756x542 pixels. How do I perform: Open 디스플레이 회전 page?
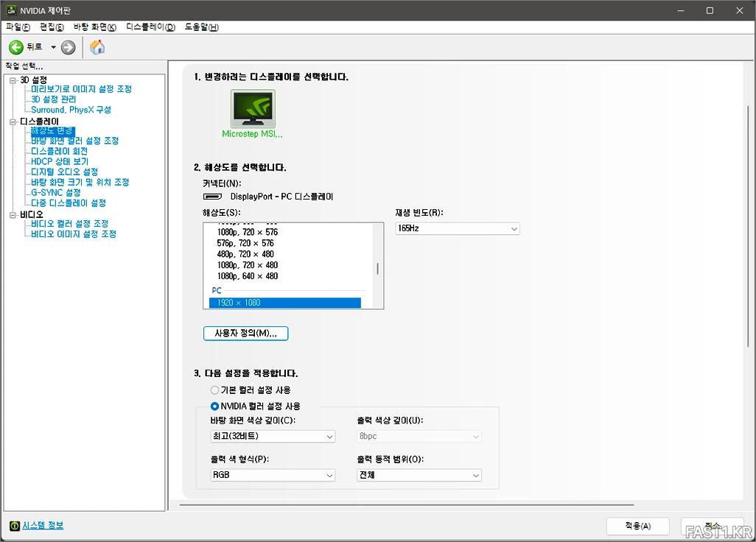pyautogui.click(x=59, y=151)
